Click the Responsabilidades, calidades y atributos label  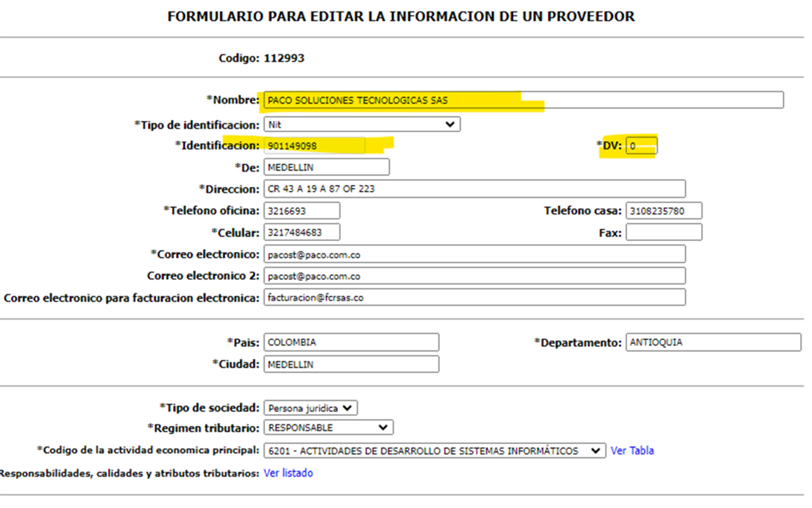130,473
